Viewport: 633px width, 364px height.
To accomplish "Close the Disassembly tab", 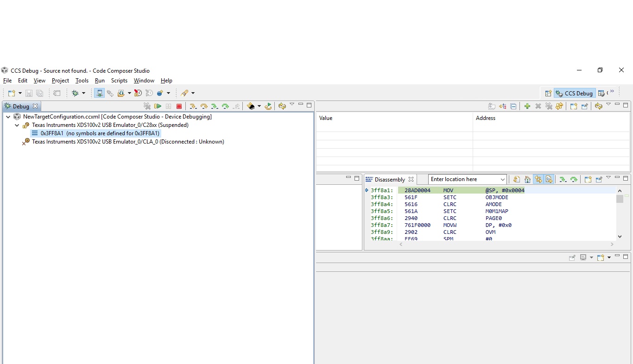I will point(411,179).
